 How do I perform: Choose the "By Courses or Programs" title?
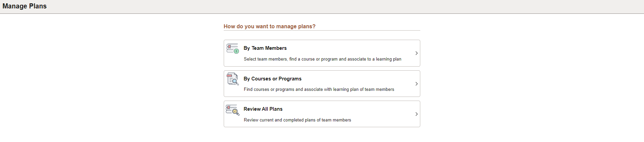pyautogui.click(x=272, y=79)
